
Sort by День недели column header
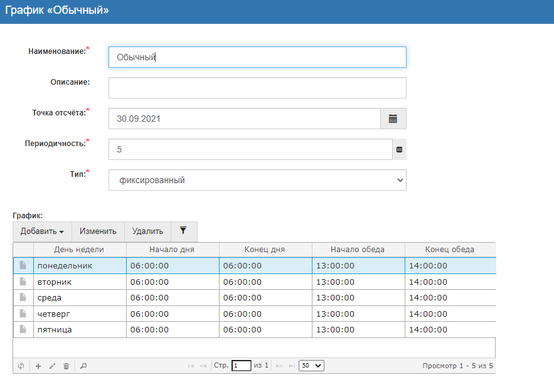pos(79,250)
